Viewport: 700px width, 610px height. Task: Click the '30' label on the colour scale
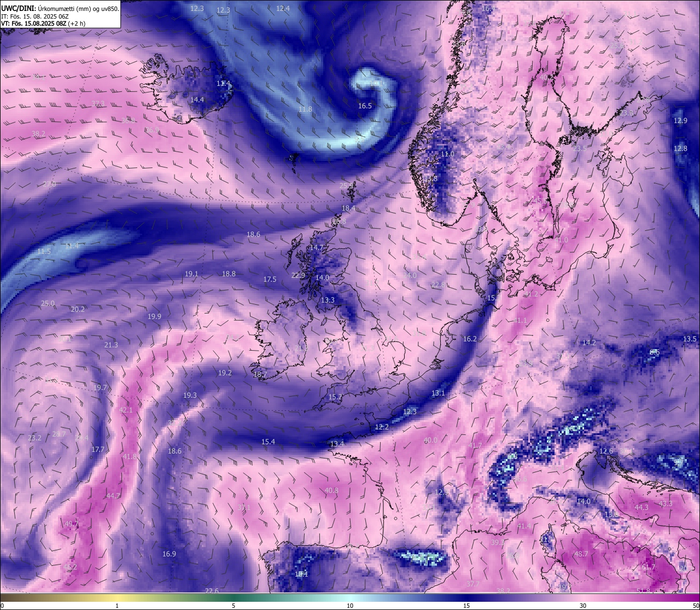tap(583, 606)
